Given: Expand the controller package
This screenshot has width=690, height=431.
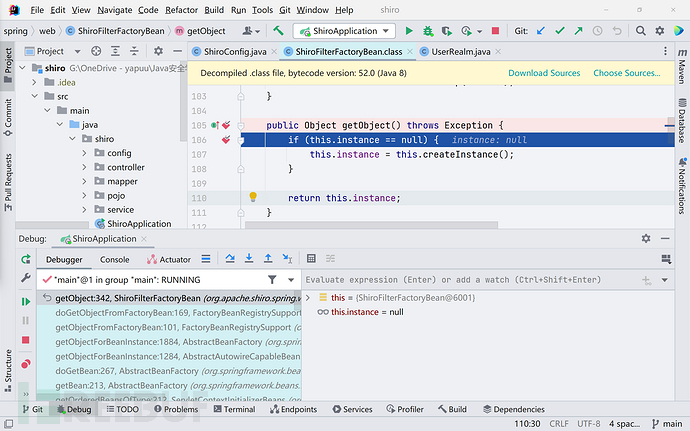Looking at the screenshot, I should (x=84, y=167).
